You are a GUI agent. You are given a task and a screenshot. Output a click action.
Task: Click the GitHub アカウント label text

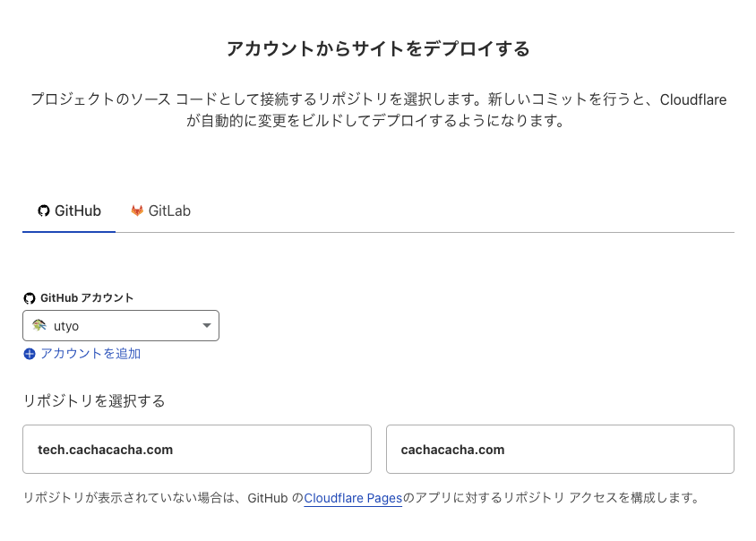pyautogui.click(x=87, y=298)
